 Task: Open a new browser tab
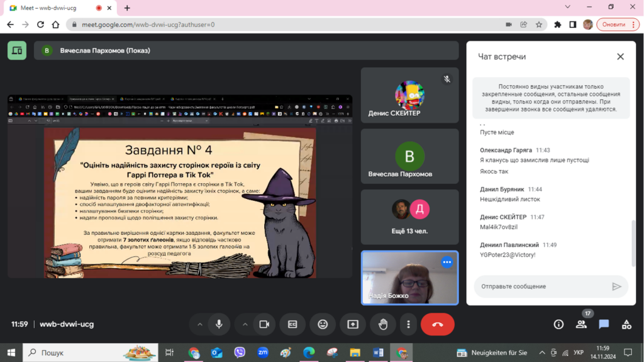coord(127,8)
